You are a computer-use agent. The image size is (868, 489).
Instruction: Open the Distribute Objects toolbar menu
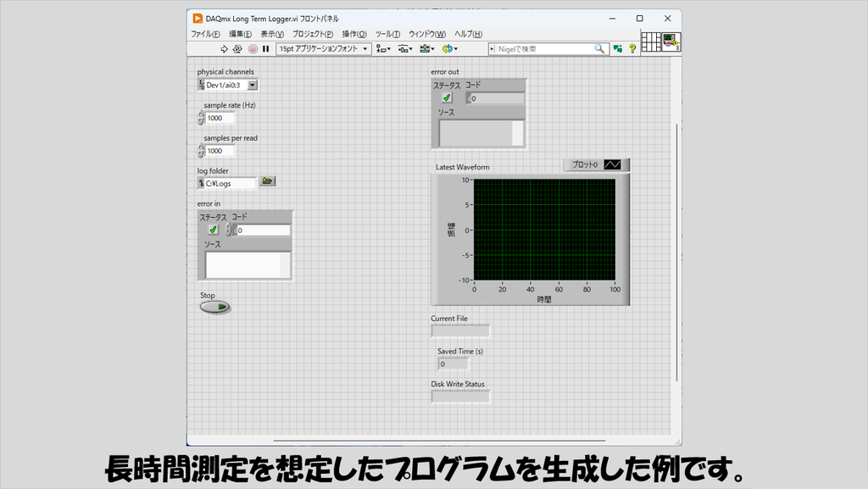(x=404, y=48)
